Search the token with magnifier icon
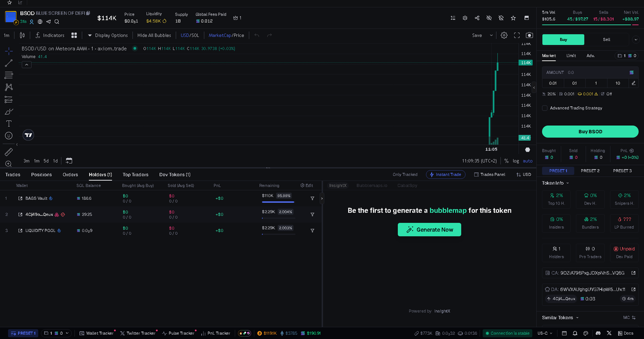 [57, 21]
